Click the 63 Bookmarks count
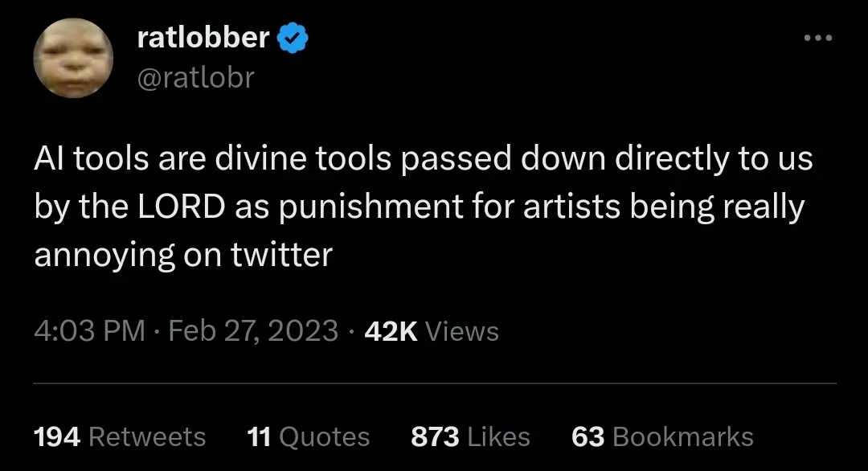The image size is (868, 471). [x=662, y=436]
